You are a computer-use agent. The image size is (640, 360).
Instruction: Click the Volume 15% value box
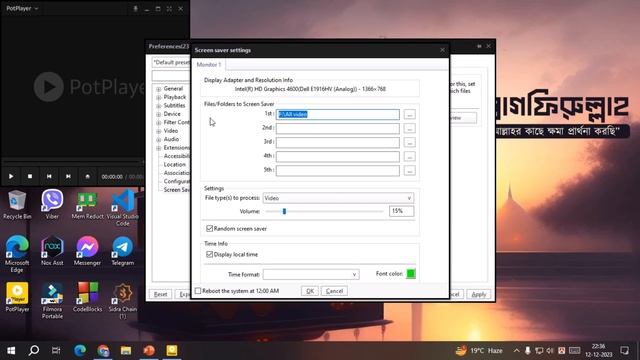[401, 211]
